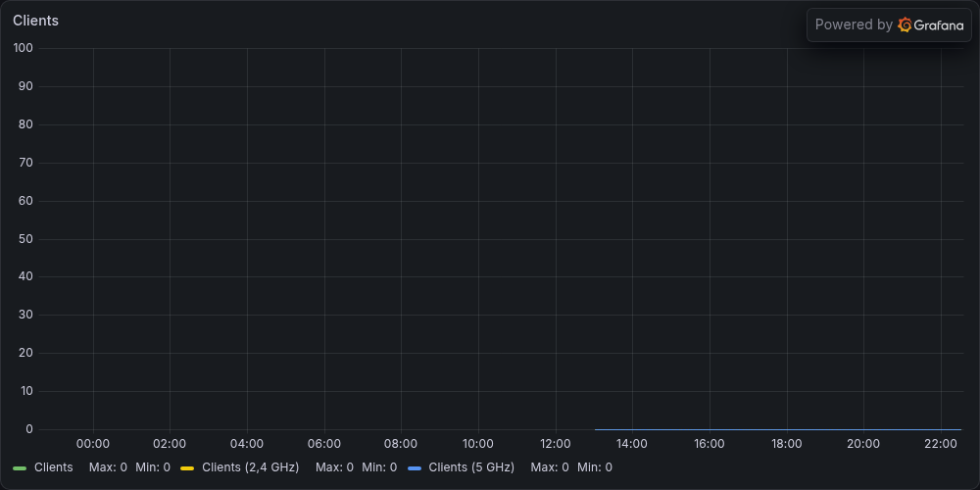Click the Grafana wordmark text
980x490 pixels.
click(x=939, y=25)
